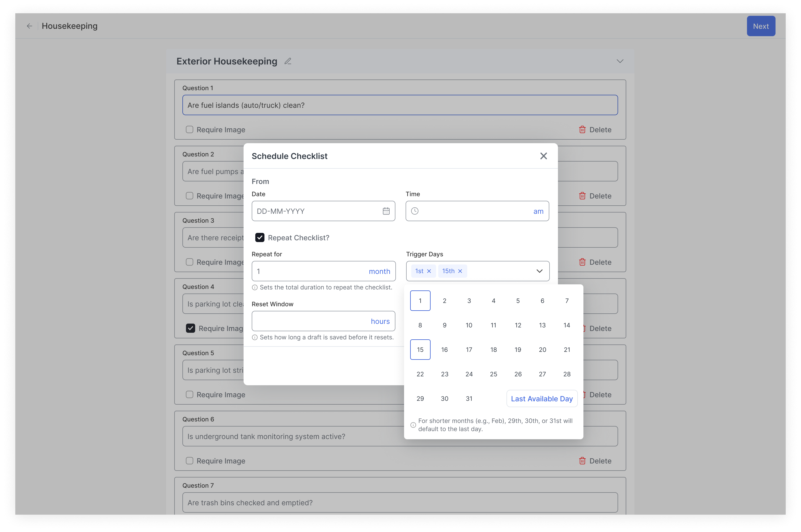Enable Require Image for Question 1

pos(190,130)
